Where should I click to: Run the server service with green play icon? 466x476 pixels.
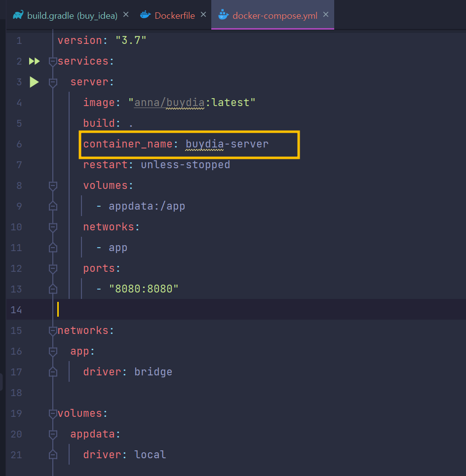pos(35,82)
